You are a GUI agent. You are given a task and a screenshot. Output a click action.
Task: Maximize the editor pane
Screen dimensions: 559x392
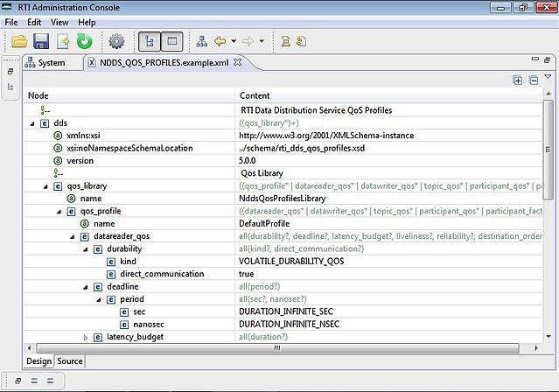[x=548, y=59]
